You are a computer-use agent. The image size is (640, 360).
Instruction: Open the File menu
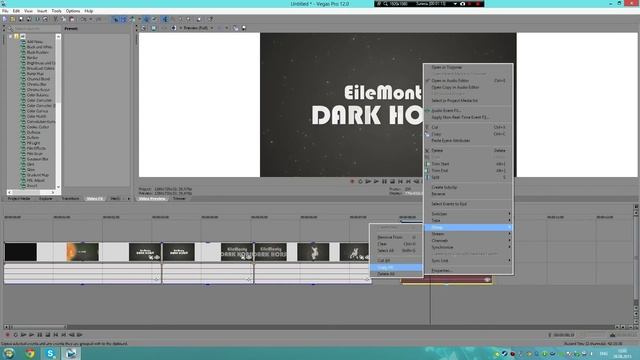click(x=5, y=11)
